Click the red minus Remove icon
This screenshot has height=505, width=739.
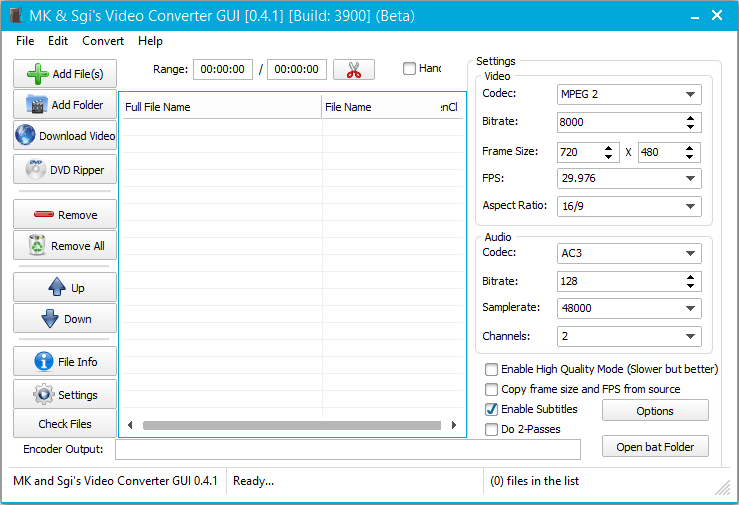[x=44, y=214]
